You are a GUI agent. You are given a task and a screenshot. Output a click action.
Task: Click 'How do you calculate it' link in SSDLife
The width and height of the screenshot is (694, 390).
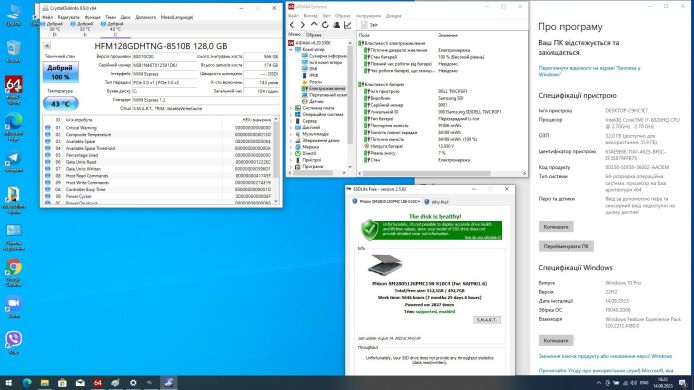click(482, 237)
